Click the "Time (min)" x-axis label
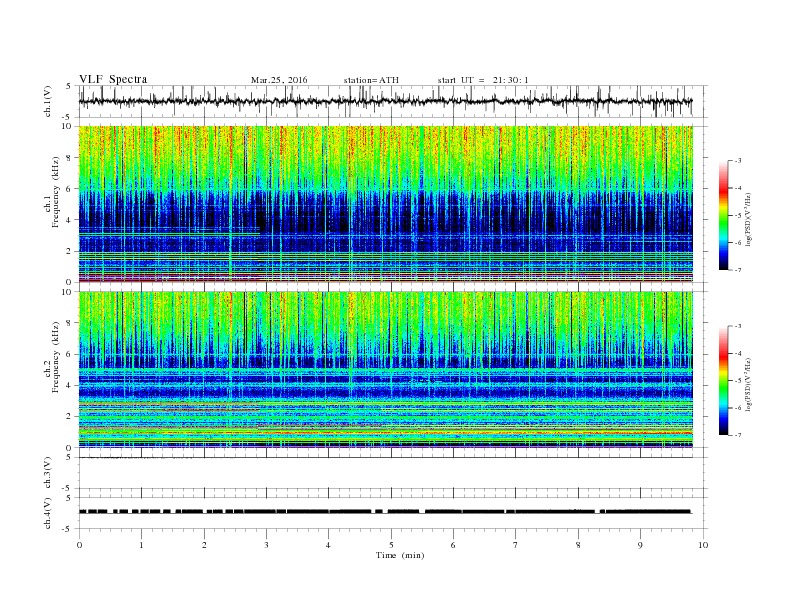 coord(400,555)
